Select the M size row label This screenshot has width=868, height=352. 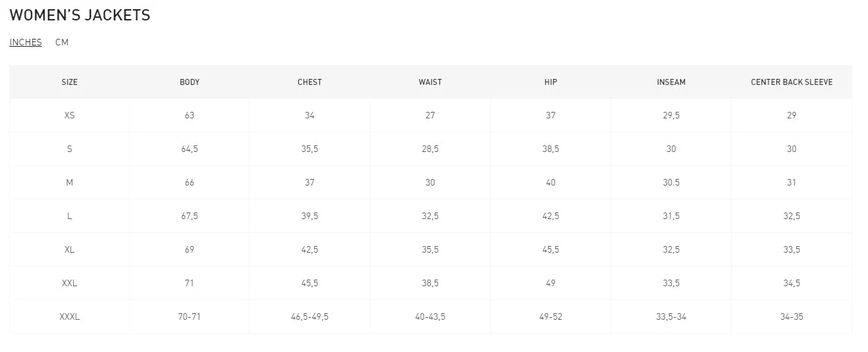click(69, 182)
